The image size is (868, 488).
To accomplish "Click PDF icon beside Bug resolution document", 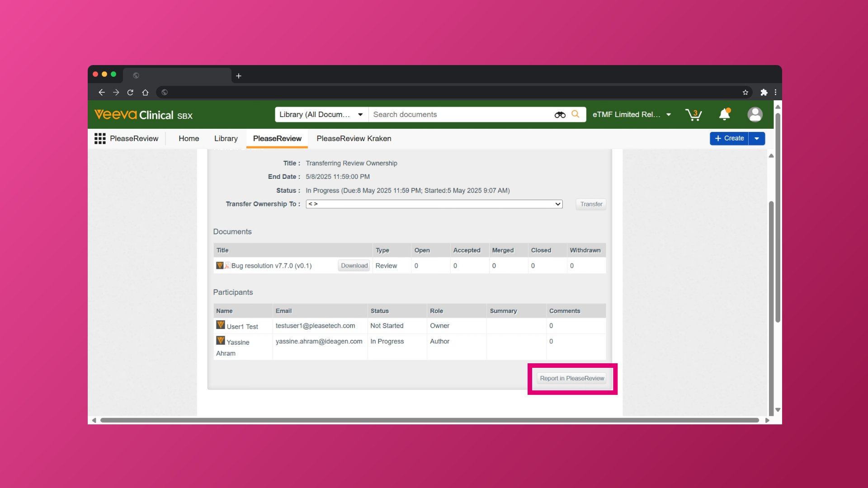I will 227,266.
